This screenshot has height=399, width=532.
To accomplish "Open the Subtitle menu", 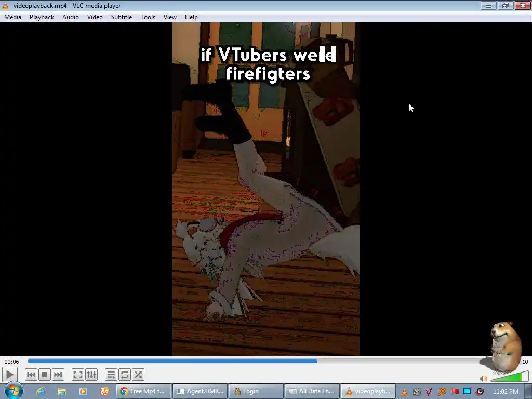I will [122, 17].
